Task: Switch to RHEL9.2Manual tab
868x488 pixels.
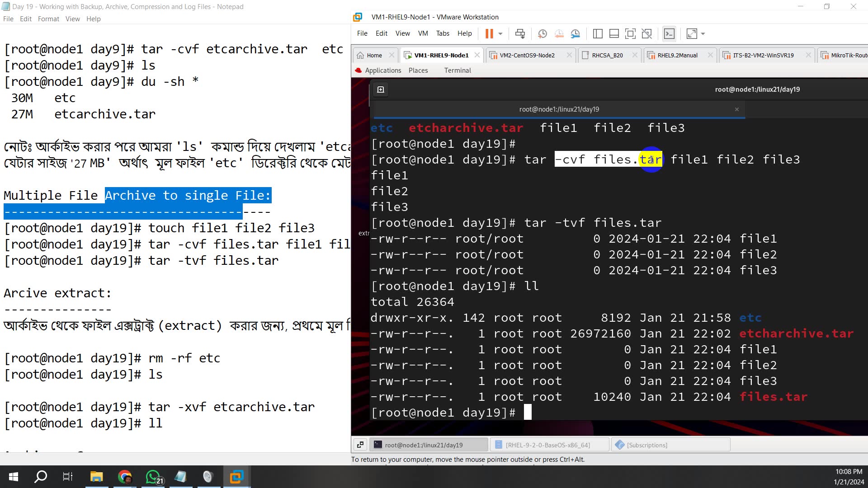Action: 677,55
